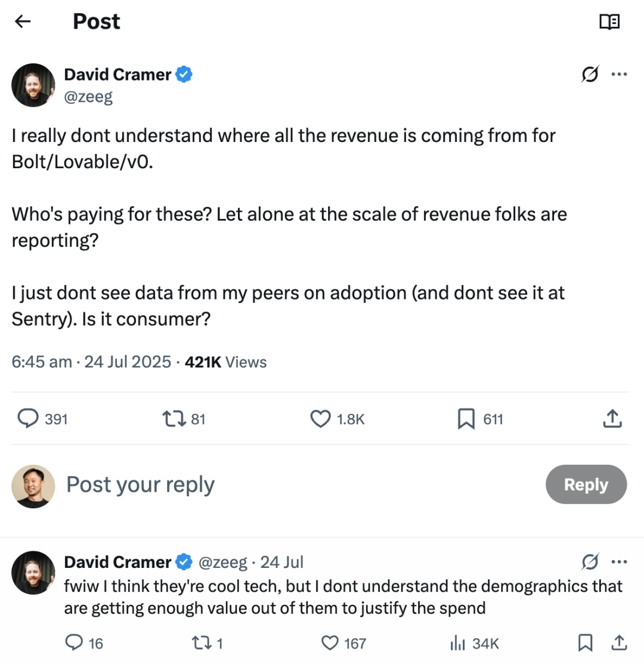This screenshot has width=644, height=664.
Task: Like the main post with 1.8K likes
Action: (321, 419)
